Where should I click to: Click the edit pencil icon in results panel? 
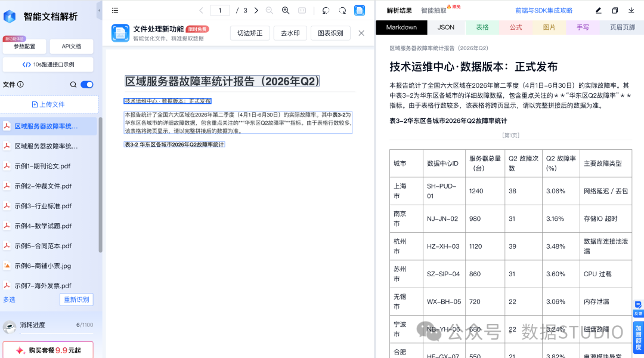(599, 10)
